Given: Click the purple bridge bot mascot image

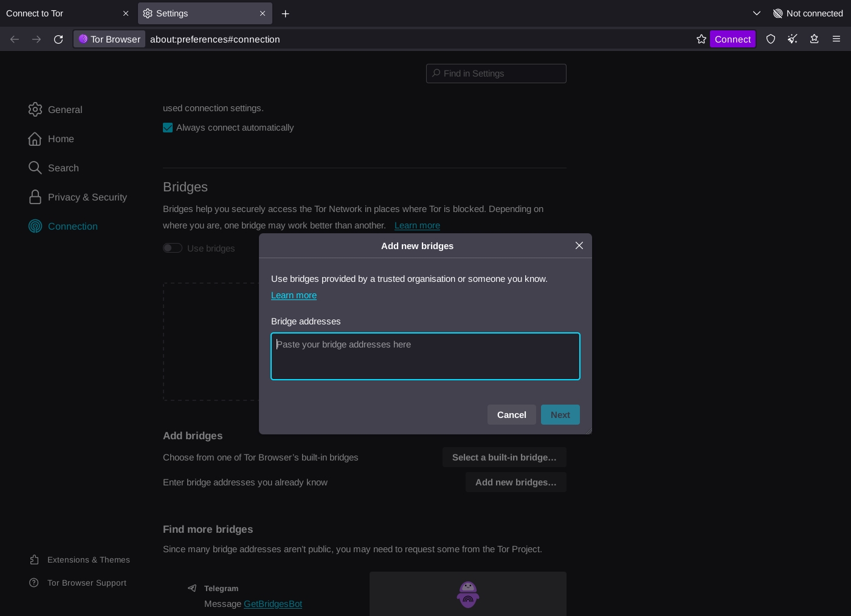Looking at the screenshot, I should coord(468,595).
